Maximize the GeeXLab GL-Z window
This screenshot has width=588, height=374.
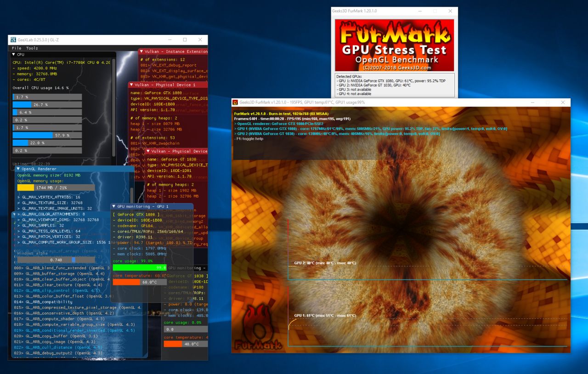185,40
